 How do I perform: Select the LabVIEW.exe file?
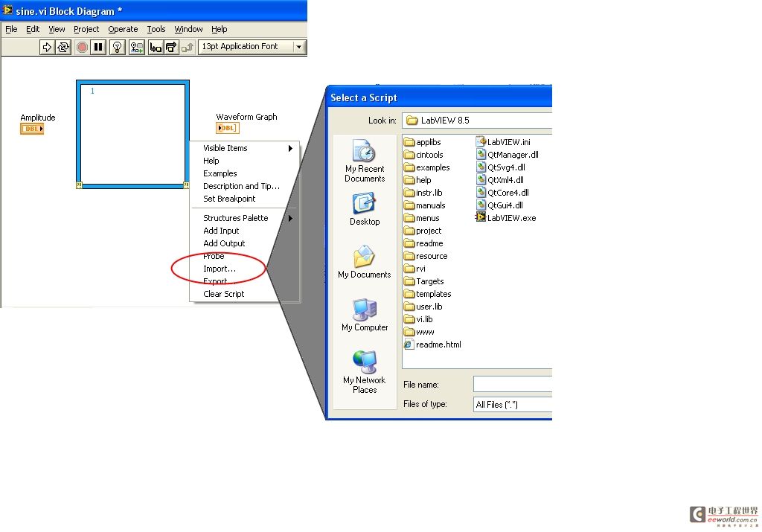coord(506,218)
